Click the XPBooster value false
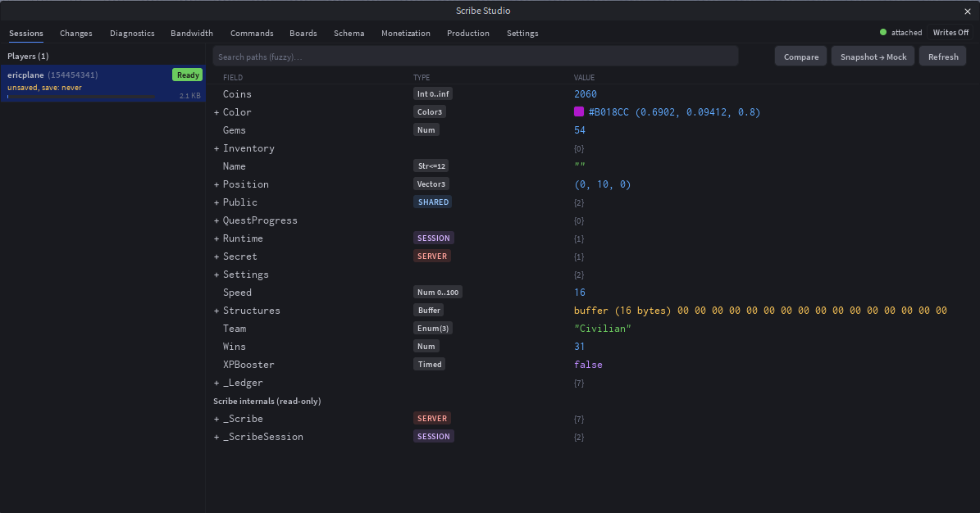The width and height of the screenshot is (980, 513). click(x=588, y=365)
